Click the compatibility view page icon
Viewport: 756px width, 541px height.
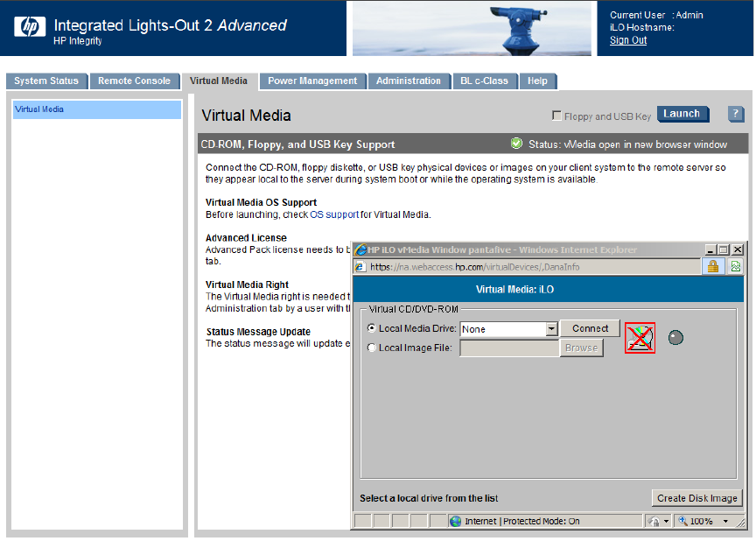(735, 266)
